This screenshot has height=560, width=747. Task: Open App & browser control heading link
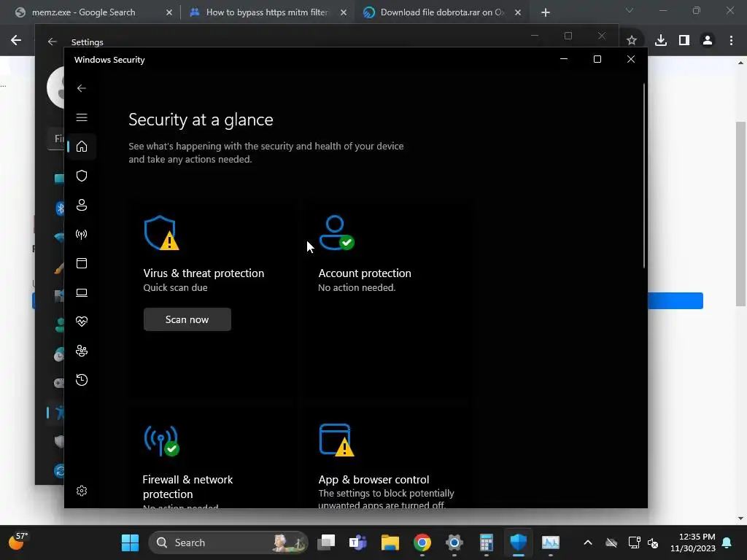coord(373,480)
